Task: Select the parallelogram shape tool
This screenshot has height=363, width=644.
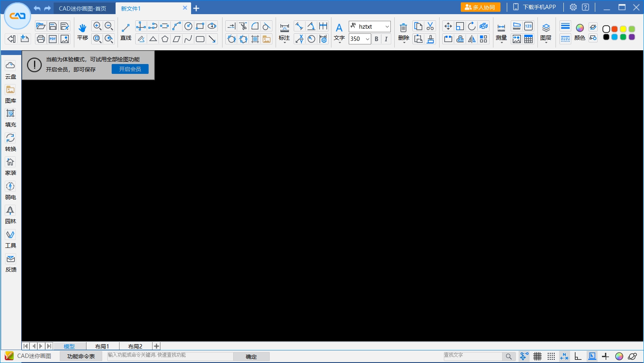Action: (177, 39)
